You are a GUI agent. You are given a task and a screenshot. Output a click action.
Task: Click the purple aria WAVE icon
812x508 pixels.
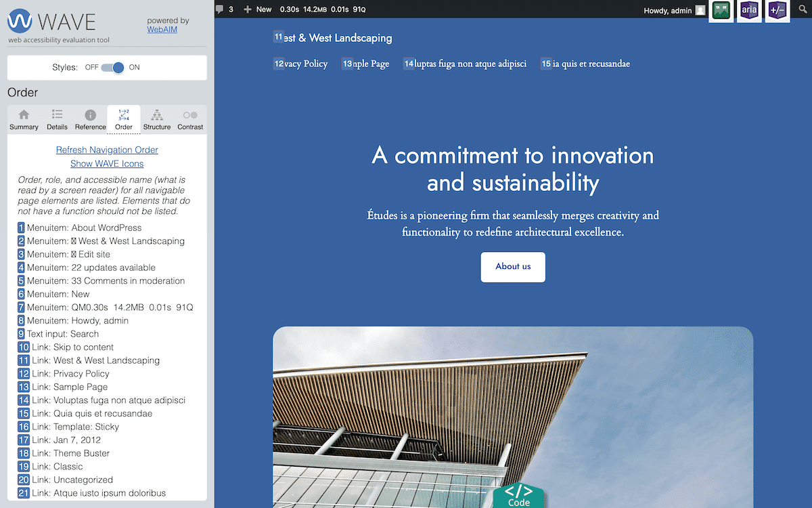(748, 11)
